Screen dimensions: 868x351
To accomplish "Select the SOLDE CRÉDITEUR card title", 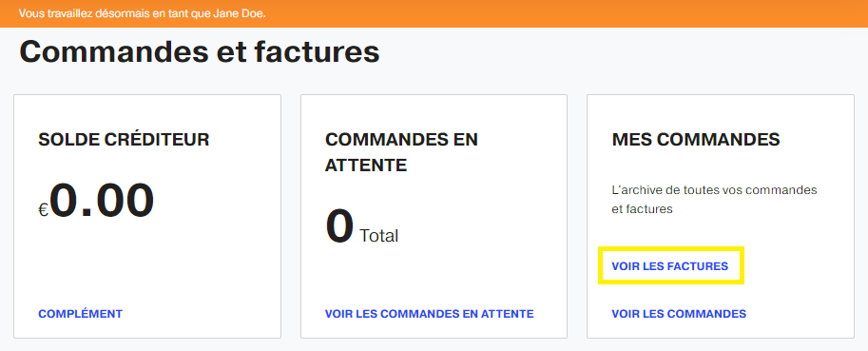I will (x=124, y=140).
